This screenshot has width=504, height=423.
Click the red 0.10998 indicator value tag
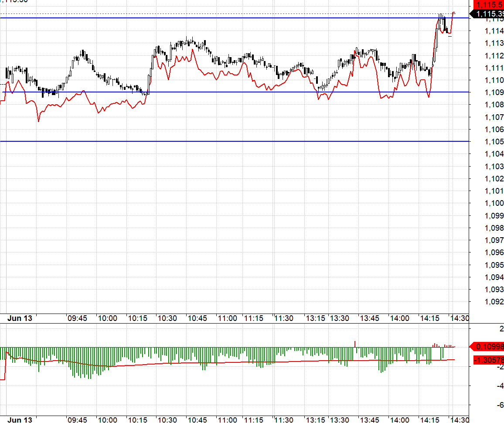[489, 347]
